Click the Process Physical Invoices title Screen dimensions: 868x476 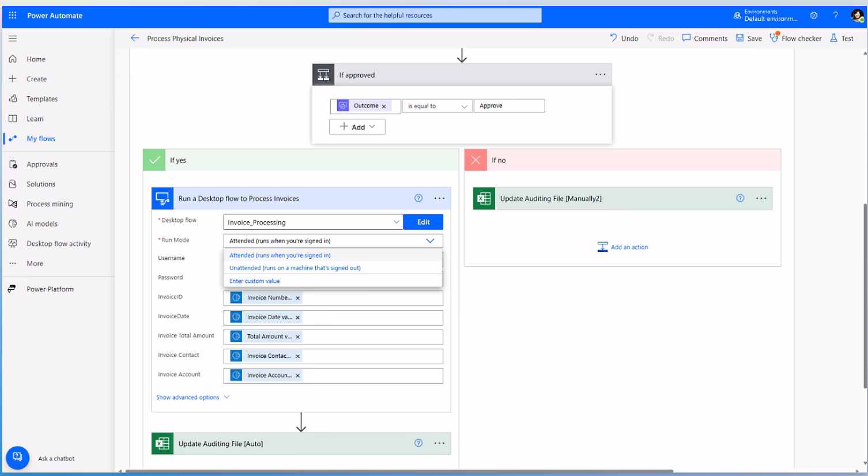(x=185, y=39)
